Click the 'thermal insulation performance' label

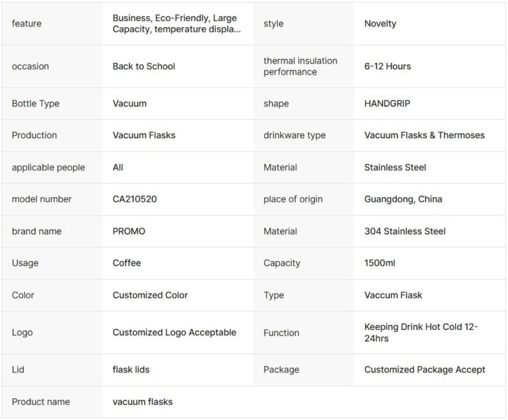300,66
